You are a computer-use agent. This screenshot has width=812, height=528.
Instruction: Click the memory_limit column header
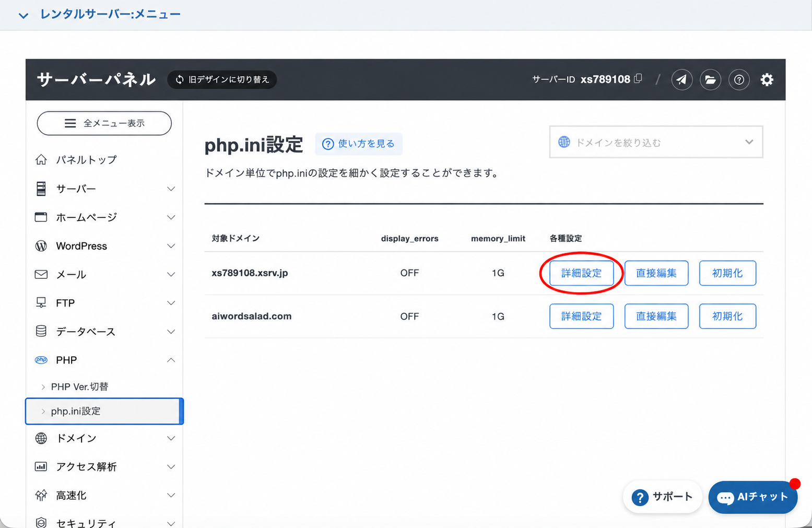(x=498, y=238)
